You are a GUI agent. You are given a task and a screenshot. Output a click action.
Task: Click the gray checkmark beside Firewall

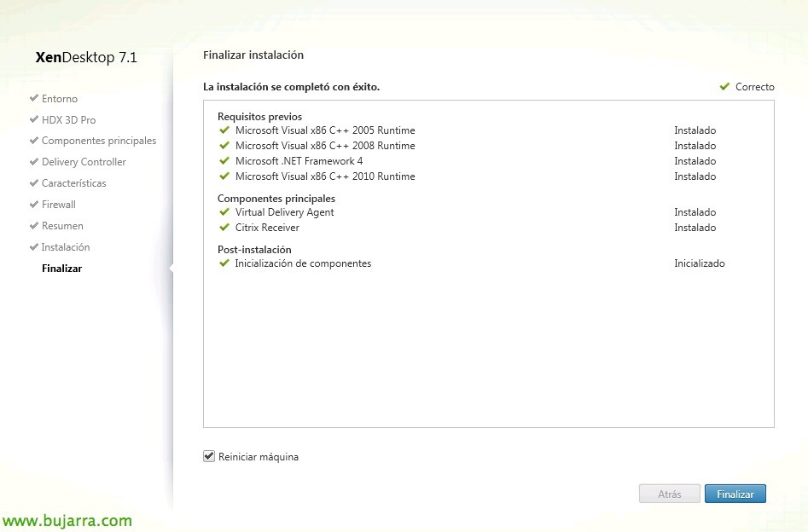point(34,204)
